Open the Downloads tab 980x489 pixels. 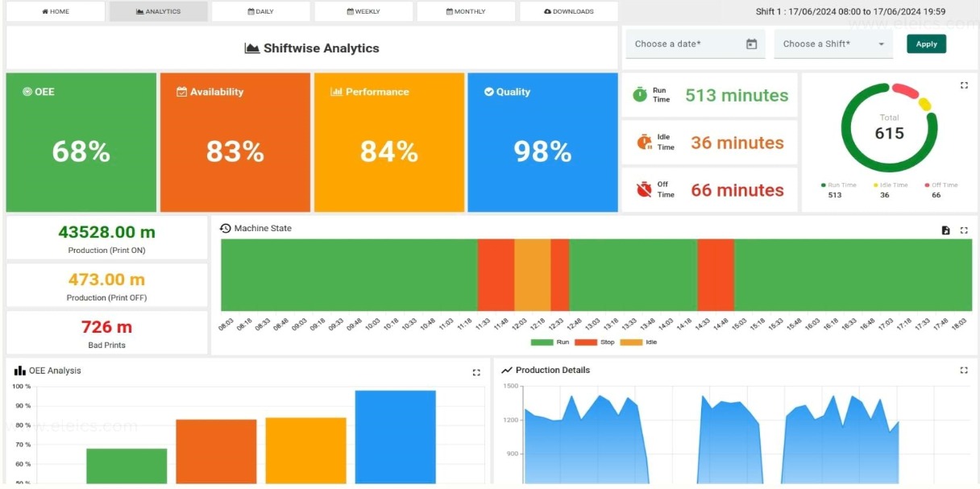pyautogui.click(x=569, y=12)
